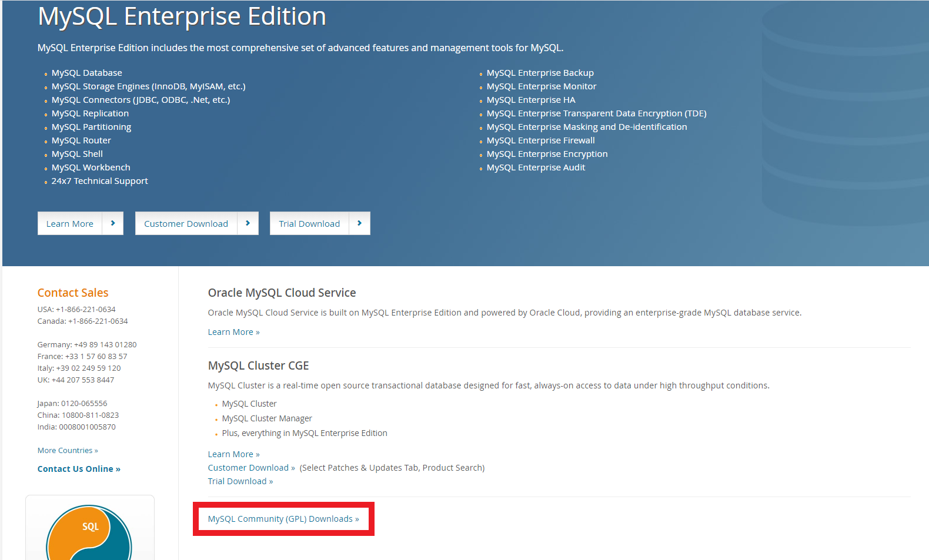The image size is (929, 560).
Task: Select MySQL Connectors list item
Action: coord(141,100)
